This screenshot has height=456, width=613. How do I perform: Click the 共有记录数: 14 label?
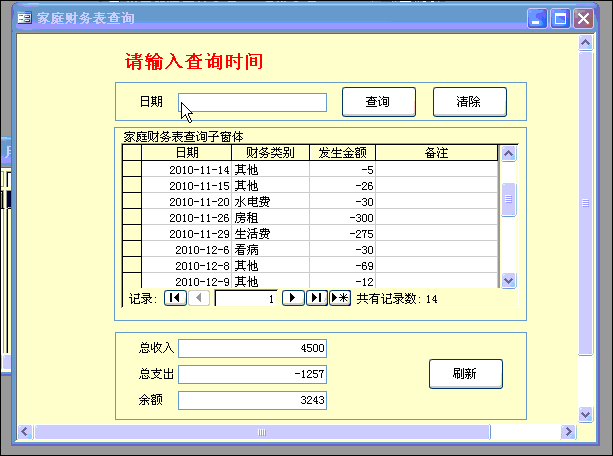click(397, 299)
